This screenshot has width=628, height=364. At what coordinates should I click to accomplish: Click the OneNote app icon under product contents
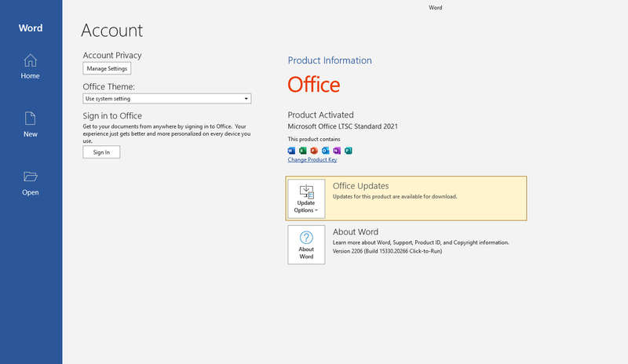(337, 151)
